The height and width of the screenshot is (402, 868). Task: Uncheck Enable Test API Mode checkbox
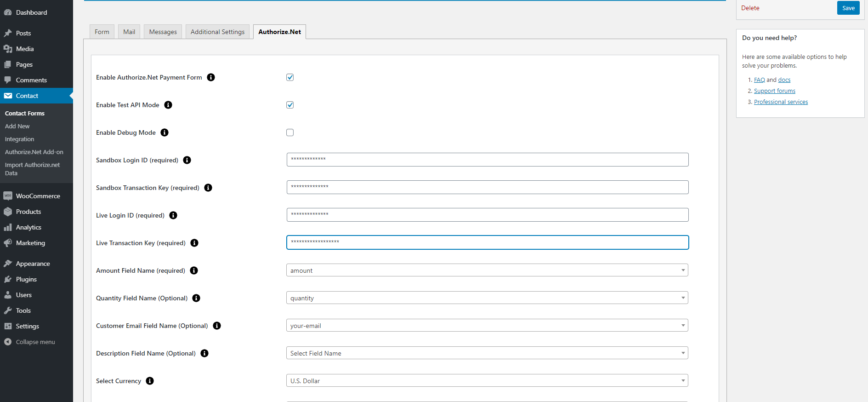(x=290, y=105)
